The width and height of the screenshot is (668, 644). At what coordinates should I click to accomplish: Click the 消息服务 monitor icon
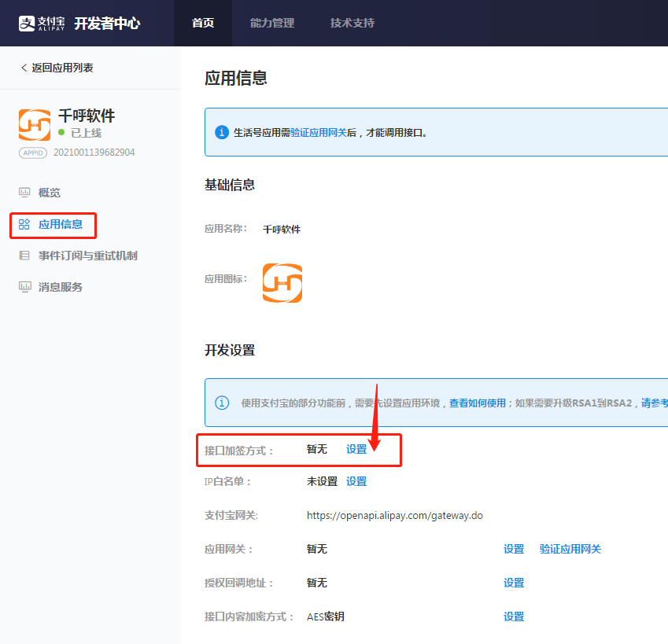click(x=24, y=287)
